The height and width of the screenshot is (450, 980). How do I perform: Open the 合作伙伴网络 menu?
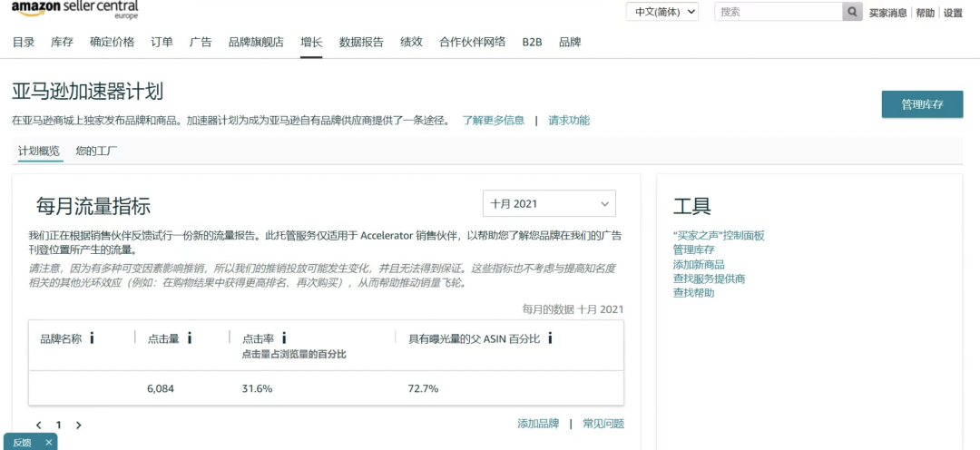click(x=473, y=43)
